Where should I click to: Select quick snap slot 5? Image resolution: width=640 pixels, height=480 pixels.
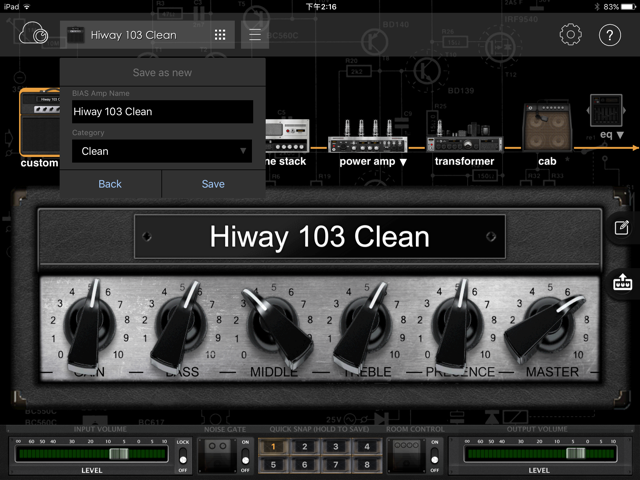(273, 464)
